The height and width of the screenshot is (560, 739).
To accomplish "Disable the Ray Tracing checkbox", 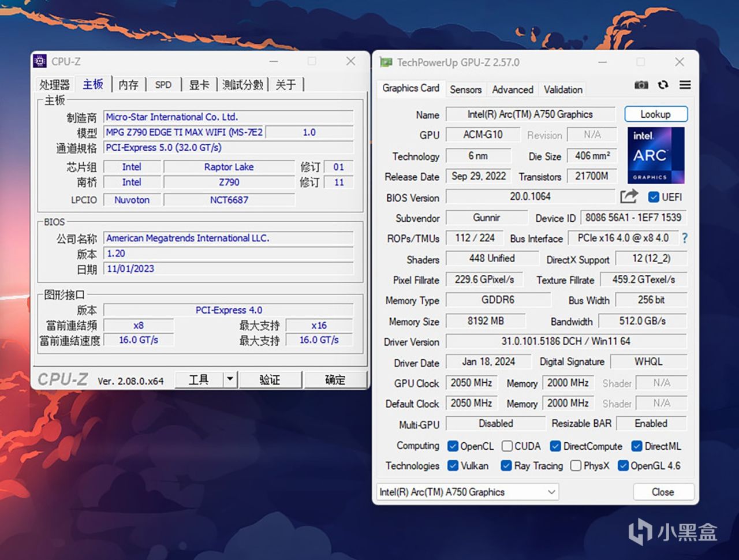I will (506, 466).
